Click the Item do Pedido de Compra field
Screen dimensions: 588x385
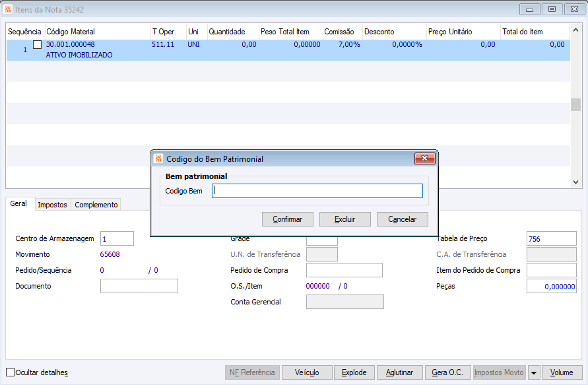pyautogui.click(x=552, y=270)
